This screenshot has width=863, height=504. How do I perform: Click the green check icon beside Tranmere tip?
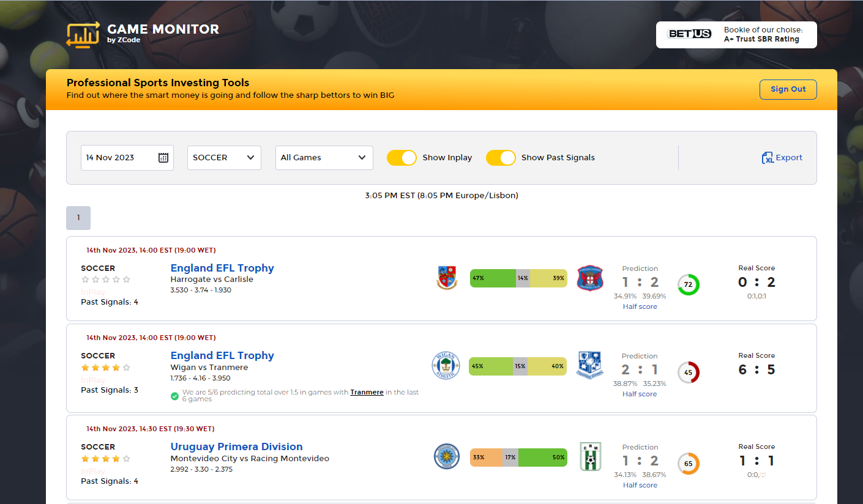(174, 396)
